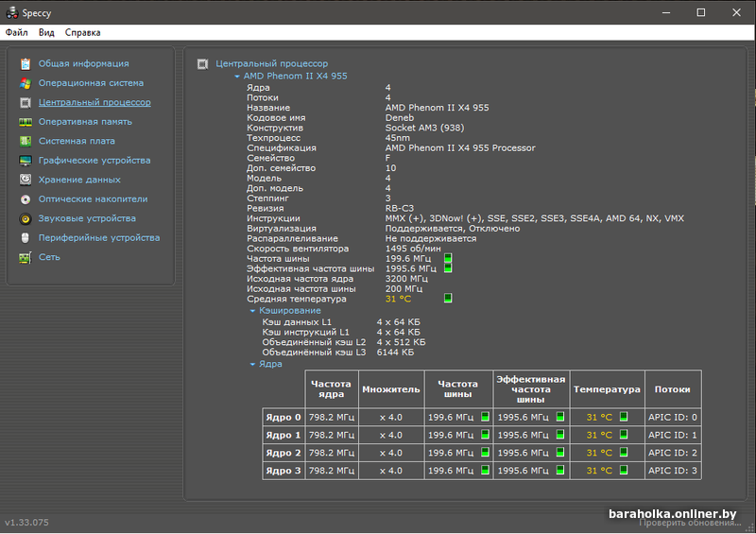
Task: Click Socket AM3 (938) value
Action: coord(424,128)
